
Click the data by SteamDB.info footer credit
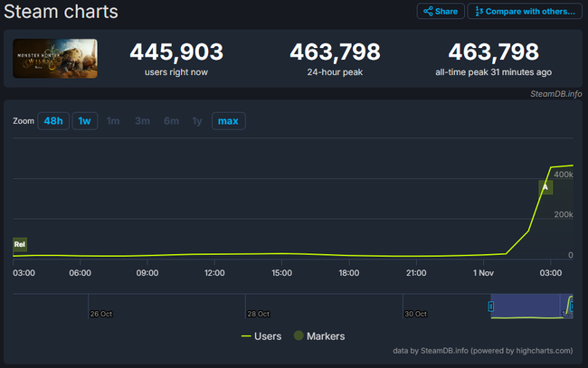tap(483, 351)
